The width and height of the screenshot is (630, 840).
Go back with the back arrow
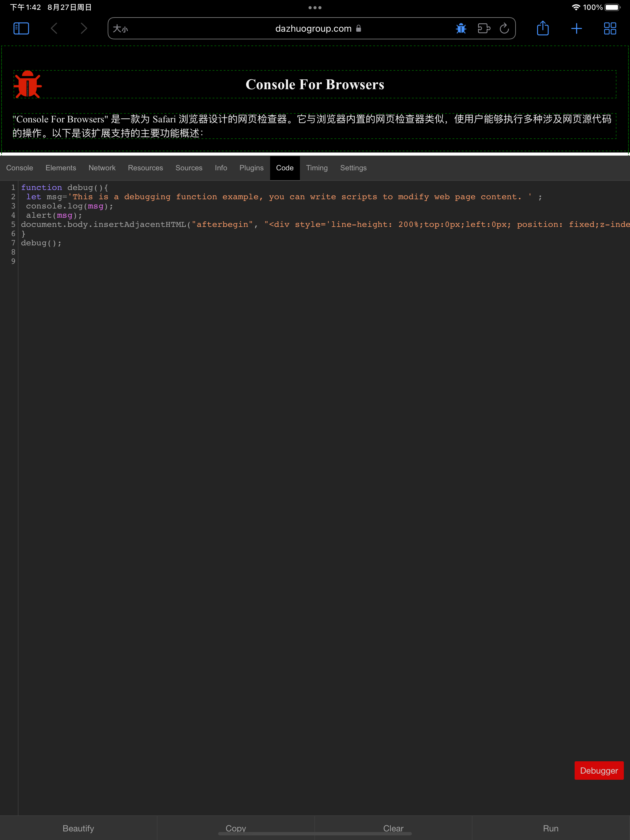(54, 29)
